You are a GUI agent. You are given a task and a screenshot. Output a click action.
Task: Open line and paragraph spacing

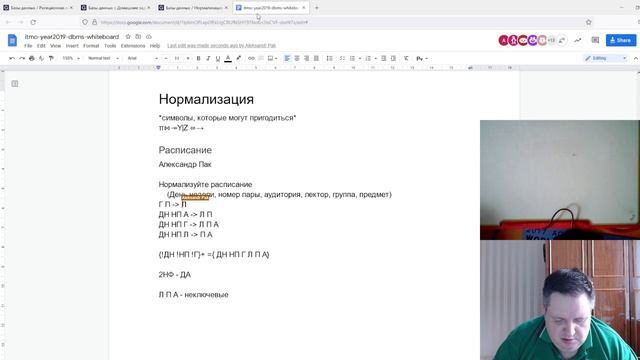(x=329, y=58)
